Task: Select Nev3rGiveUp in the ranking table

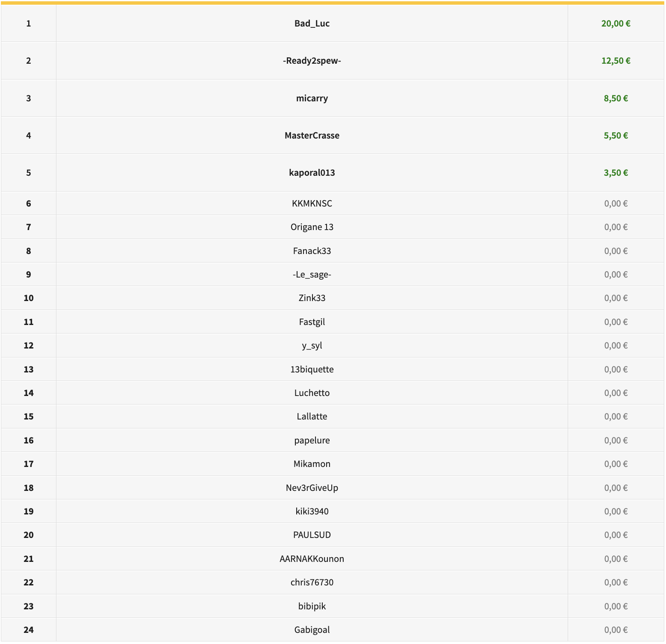Action: point(312,488)
